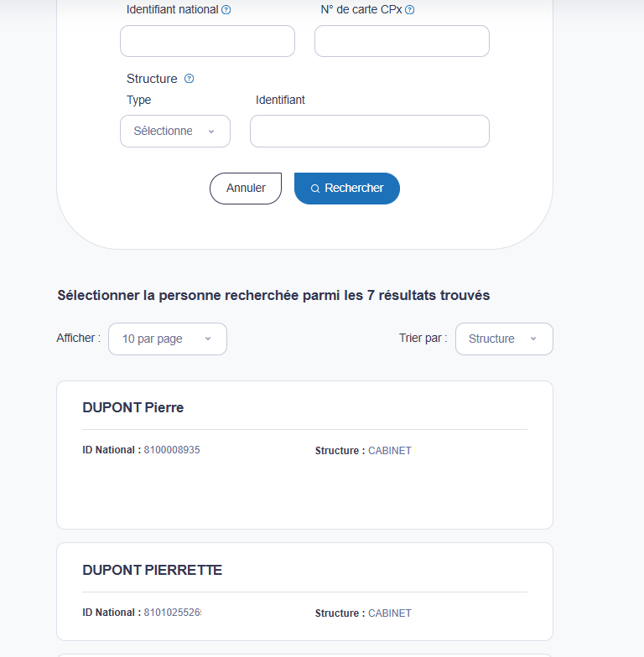Screen dimensions: 644x657
Task: Click Structure CABINET in DUPONT Pierre card
Action: point(389,451)
